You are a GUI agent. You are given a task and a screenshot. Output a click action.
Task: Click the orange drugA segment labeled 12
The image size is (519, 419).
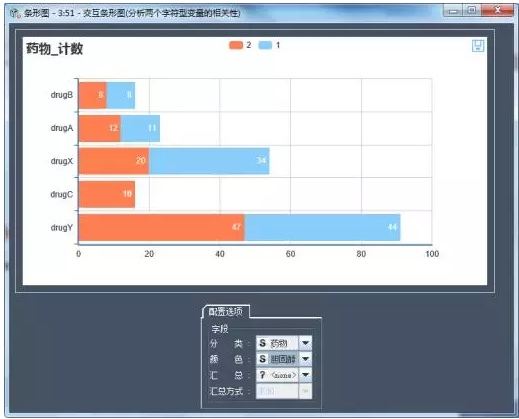click(100, 128)
